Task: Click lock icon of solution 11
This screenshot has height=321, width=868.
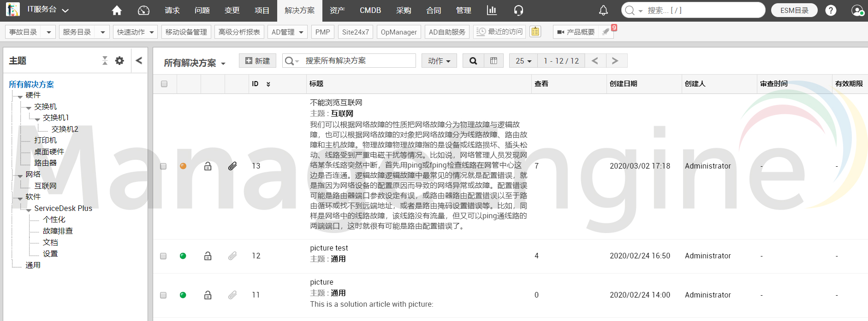Action: 208,295
